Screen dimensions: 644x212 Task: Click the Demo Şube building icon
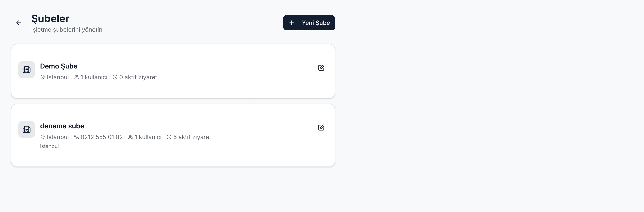point(27,70)
